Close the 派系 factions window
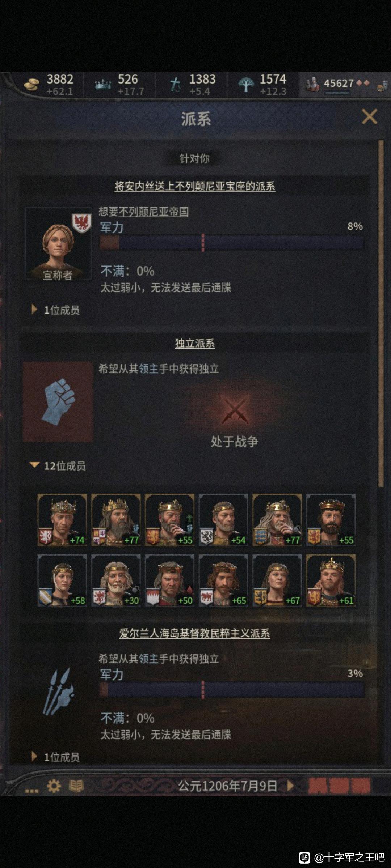The image size is (391, 868). 369,117
